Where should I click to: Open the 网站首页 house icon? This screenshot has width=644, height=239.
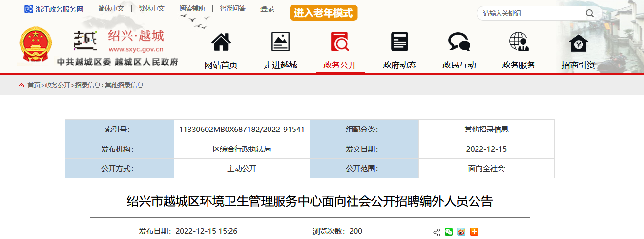(x=221, y=42)
